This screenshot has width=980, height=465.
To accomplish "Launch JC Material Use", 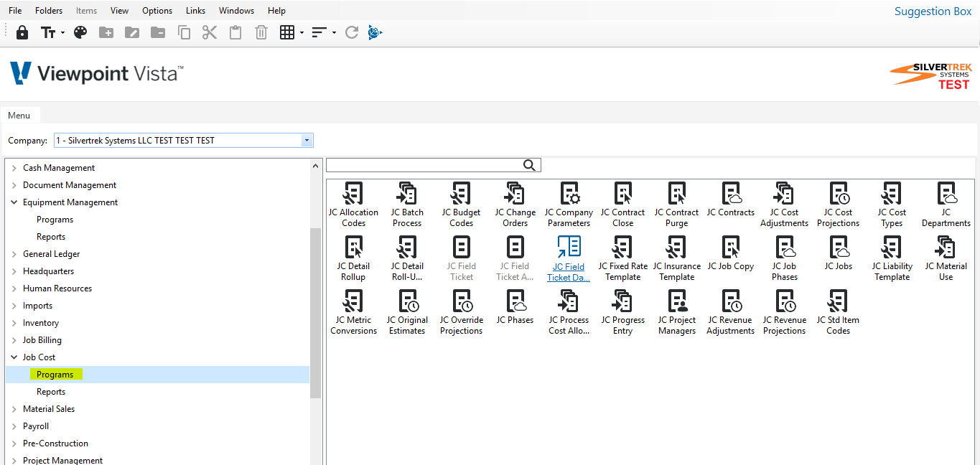I will click(x=946, y=258).
